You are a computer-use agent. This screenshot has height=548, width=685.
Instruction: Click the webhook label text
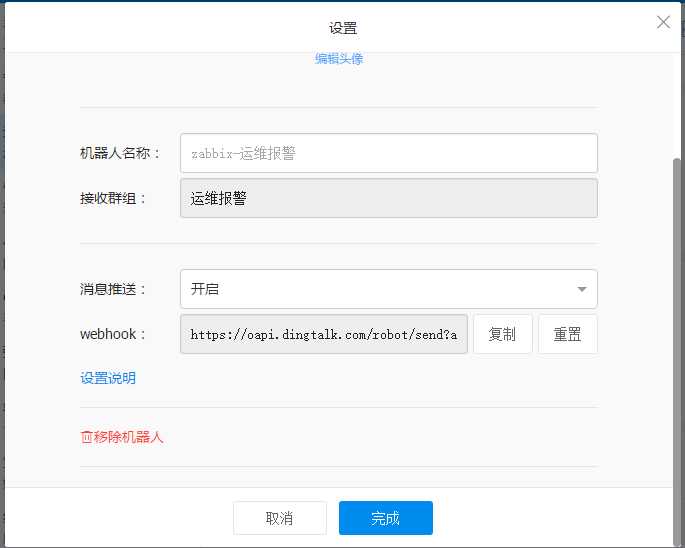(x=112, y=334)
